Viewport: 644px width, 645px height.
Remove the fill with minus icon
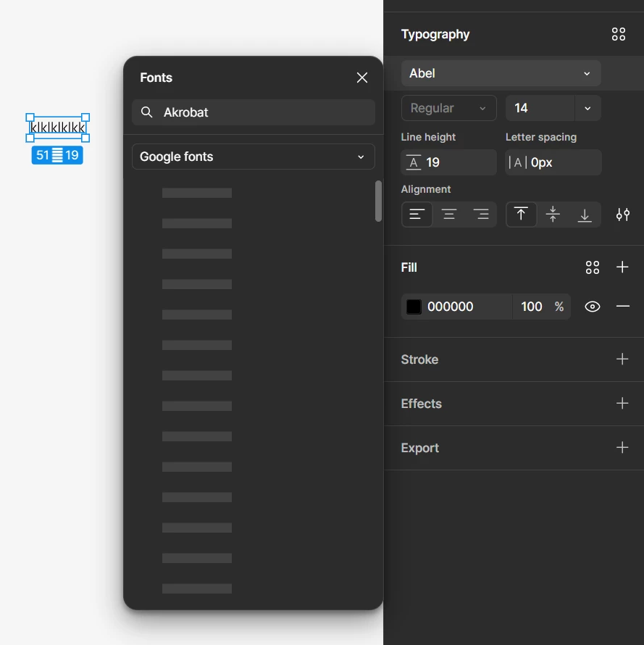[x=622, y=307]
